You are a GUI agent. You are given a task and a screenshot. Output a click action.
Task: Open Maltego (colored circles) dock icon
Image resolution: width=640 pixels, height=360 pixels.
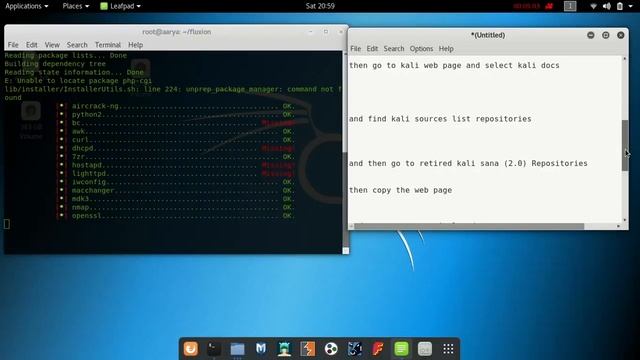point(331,349)
